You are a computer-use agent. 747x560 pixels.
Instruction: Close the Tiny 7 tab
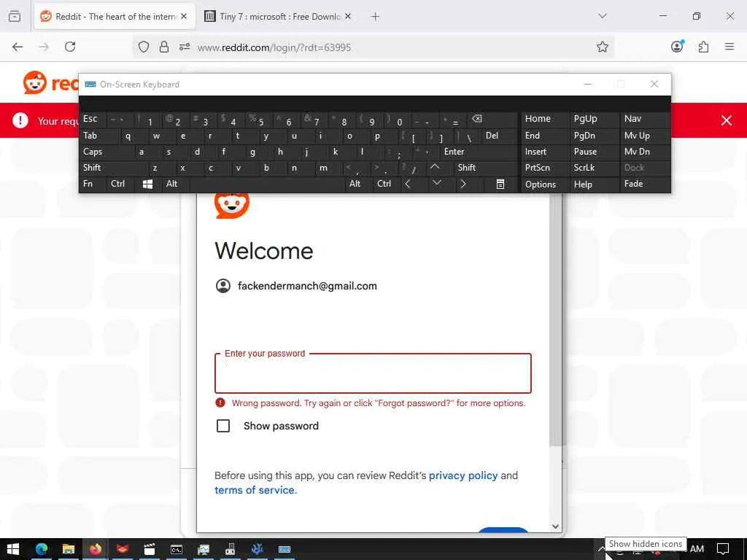pyautogui.click(x=348, y=16)
